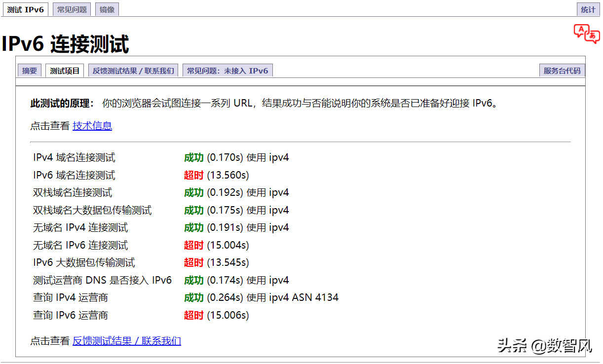Screen dimensions: 603x364
Task: Open the 统计 tab
Action: (588, 9)
